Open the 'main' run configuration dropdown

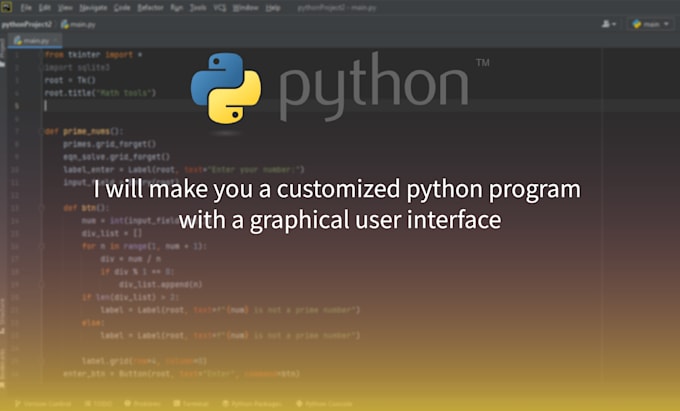[x=651, y=24]
